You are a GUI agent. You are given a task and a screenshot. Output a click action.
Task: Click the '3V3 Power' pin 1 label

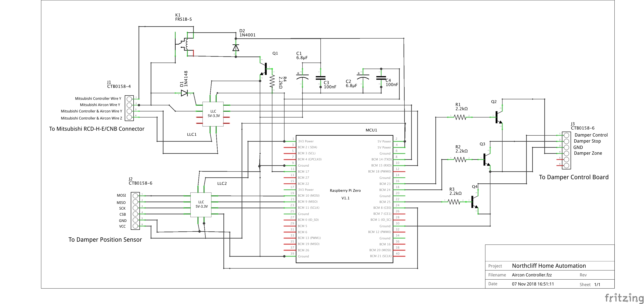(x=306, y=141)
